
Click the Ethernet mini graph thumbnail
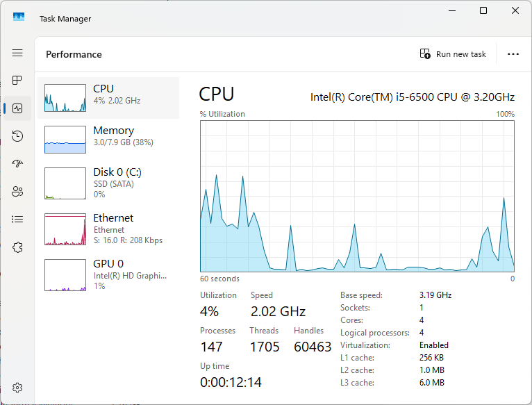(65, 229)
